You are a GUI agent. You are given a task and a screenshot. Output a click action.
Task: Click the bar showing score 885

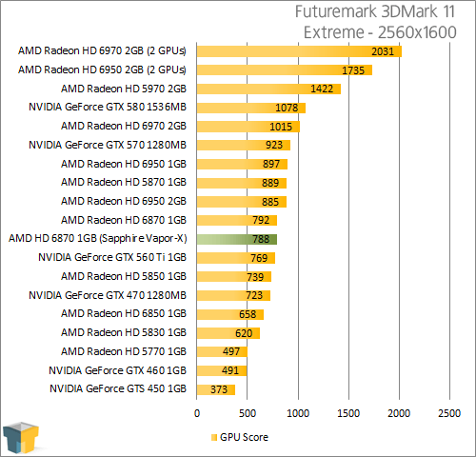(242, 202)
